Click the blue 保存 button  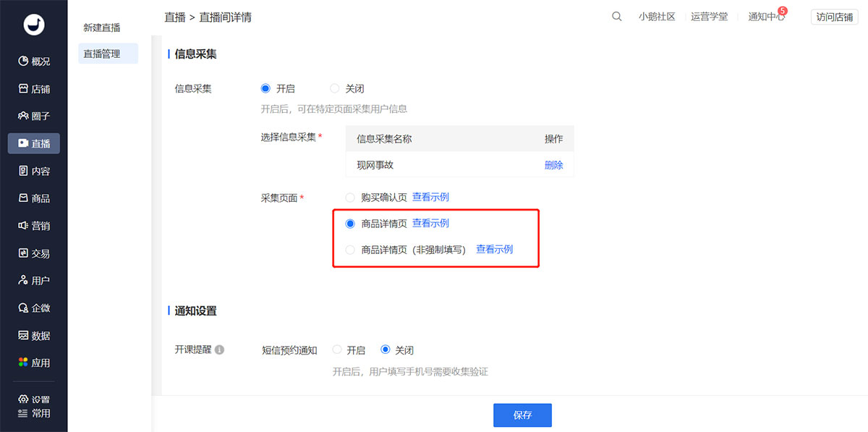(522, 415)
